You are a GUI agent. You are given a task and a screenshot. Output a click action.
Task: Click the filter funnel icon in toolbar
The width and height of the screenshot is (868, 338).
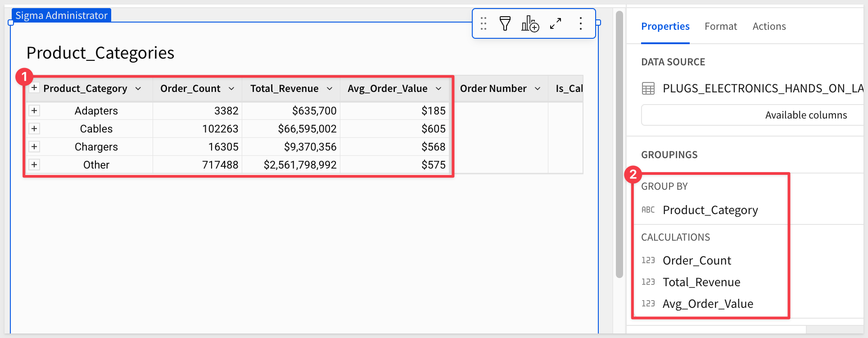505,23
